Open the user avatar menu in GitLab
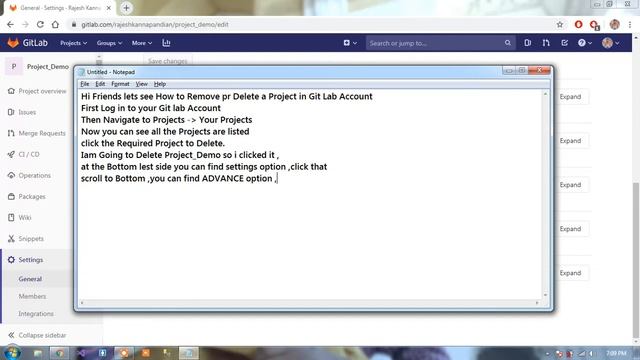Screen dimensions: 640x360 pyautogui.click(x=611, y=43)
